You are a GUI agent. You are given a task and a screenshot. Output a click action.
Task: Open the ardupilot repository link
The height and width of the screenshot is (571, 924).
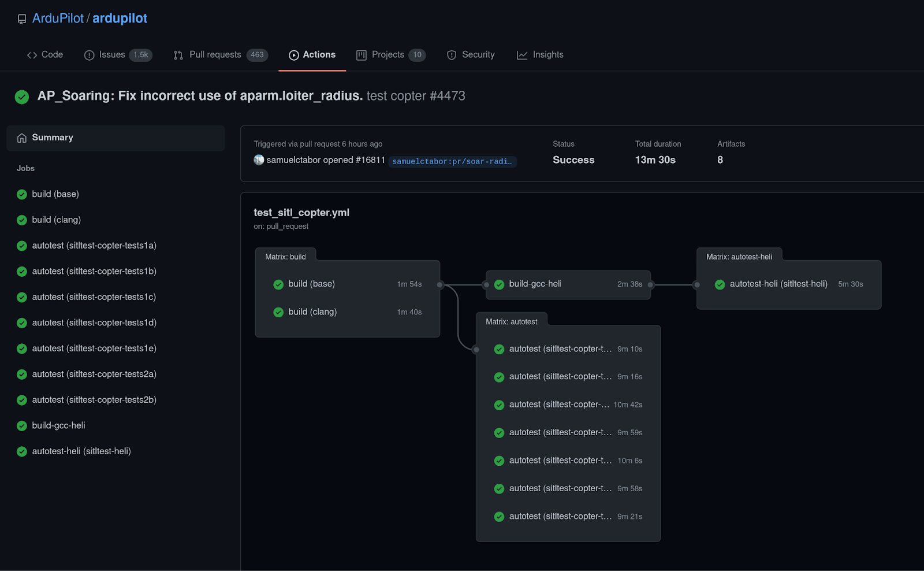click(x=120, y=18)
